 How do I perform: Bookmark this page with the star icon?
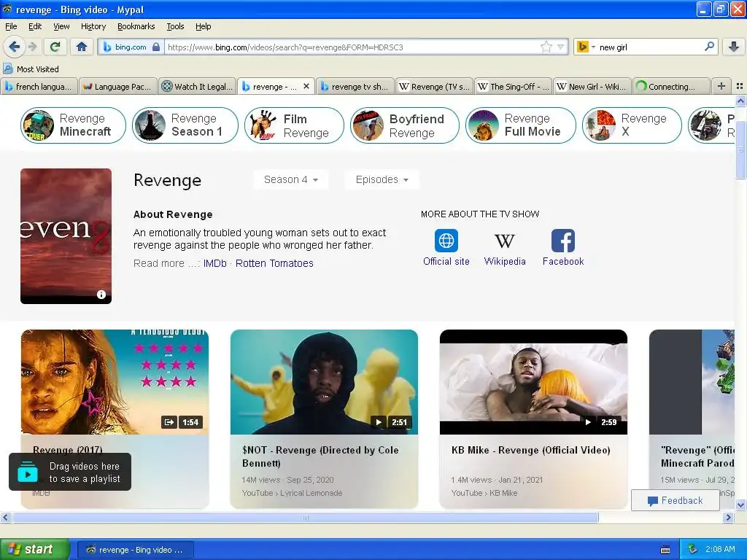click(546, 47)
